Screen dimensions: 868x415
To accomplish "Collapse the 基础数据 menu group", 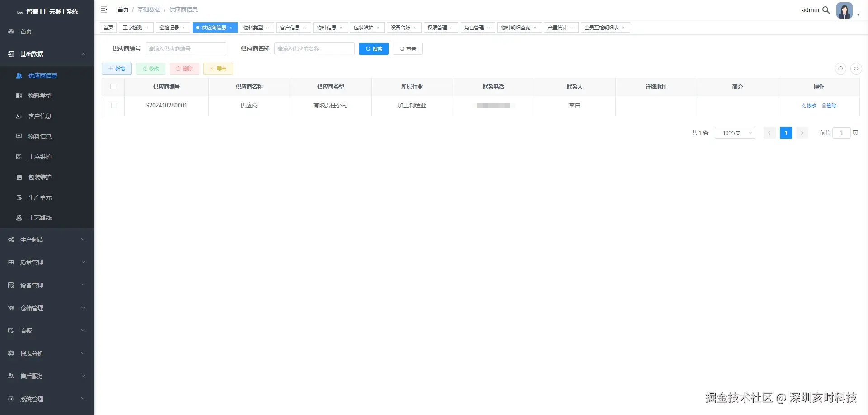I will pos(47,54).
